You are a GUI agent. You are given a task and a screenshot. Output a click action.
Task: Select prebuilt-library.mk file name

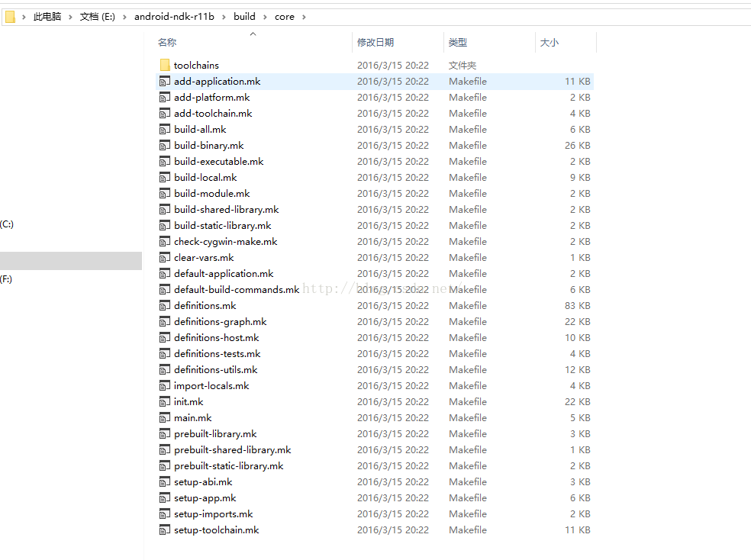(x=215, y=434)
